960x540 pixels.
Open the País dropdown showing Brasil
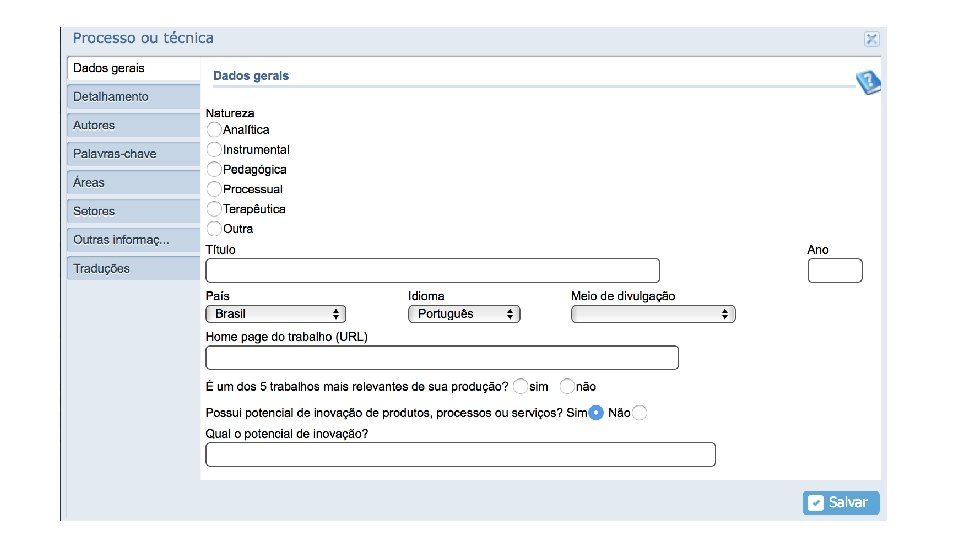click(276, 314)
